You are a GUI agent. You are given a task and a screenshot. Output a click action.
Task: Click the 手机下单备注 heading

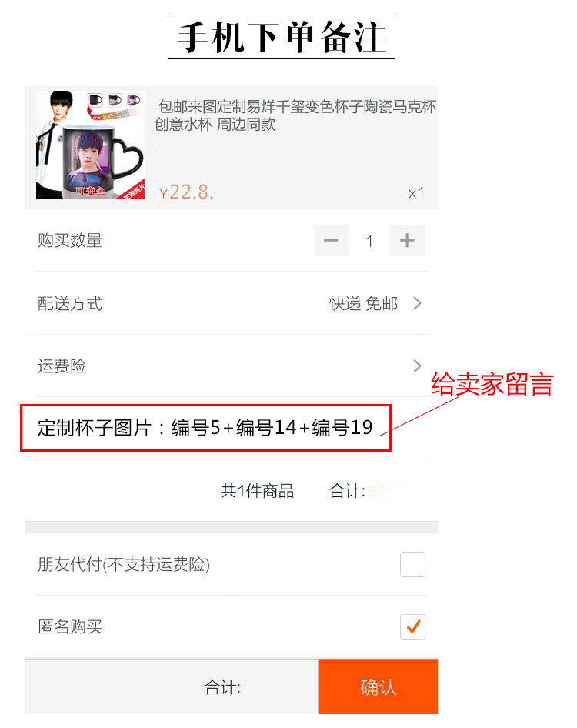point(282,37)
